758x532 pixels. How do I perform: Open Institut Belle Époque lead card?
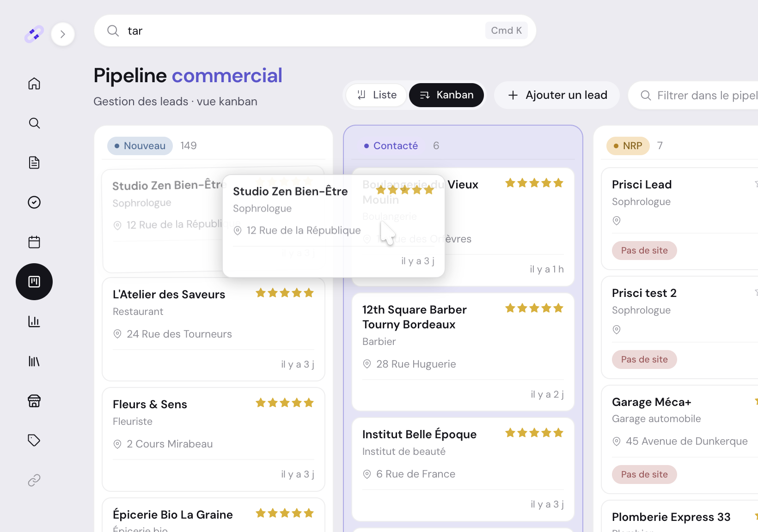(x=463, y=469)
